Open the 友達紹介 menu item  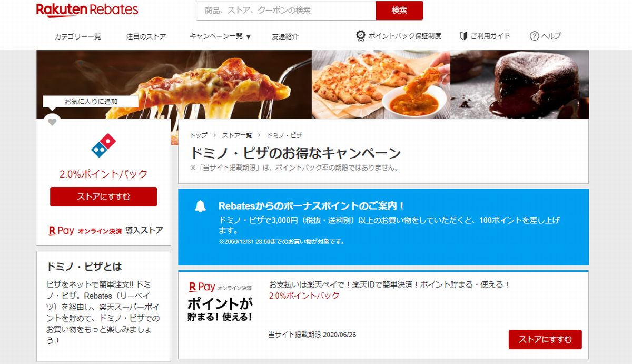pos(285,36)
